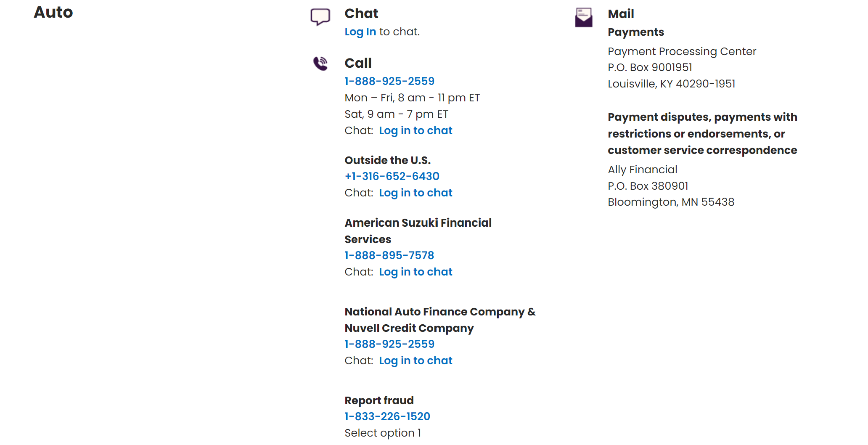Open Log in to chat under American Suzuki
868x445 pixels.
click(415, 272)
